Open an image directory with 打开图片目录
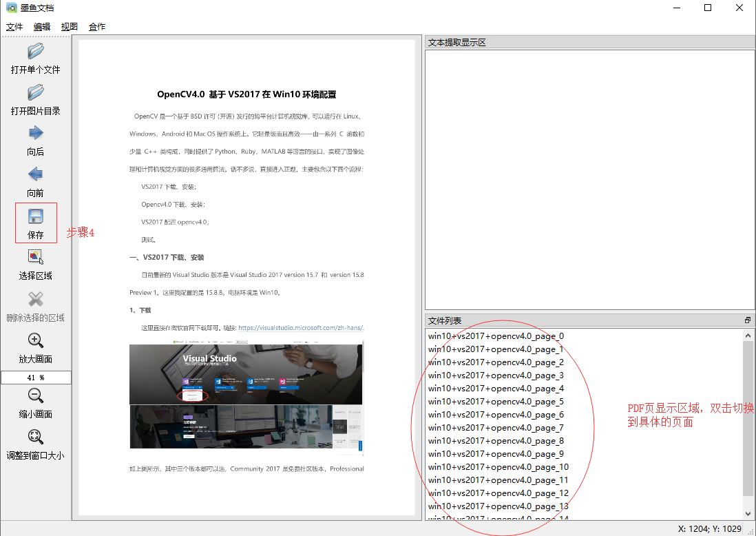This screenshot has width=756, height=536. (x=35, y=98)
